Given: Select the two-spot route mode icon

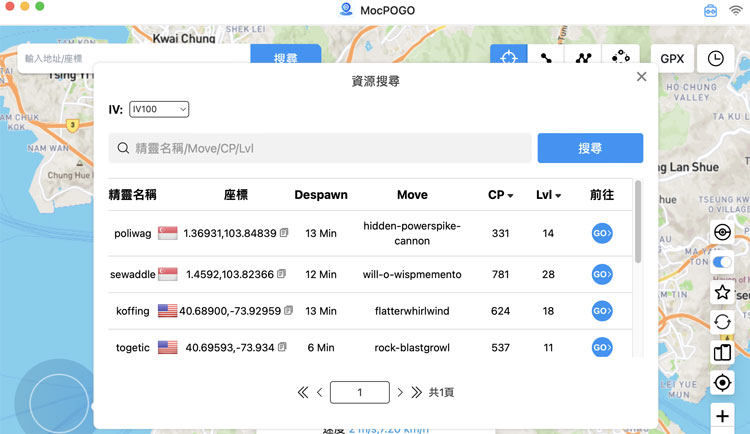Looking at the screenshot, I should [546, 58].
